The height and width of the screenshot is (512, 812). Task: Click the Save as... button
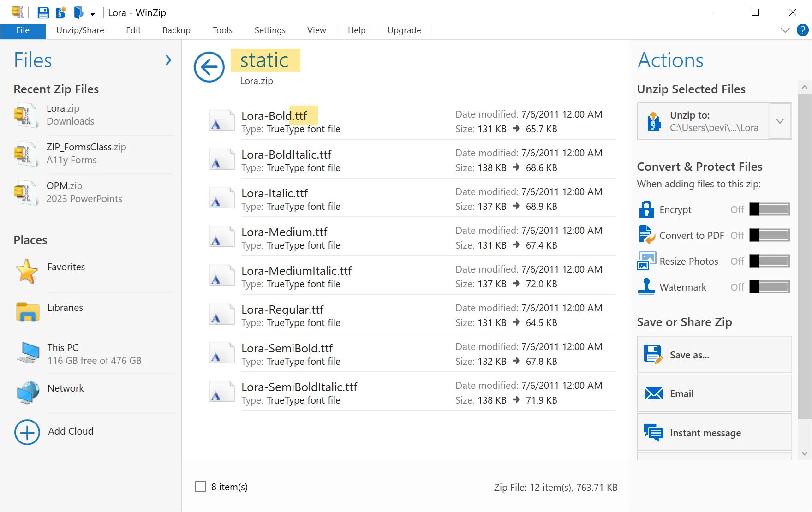(x=714, y=355)
